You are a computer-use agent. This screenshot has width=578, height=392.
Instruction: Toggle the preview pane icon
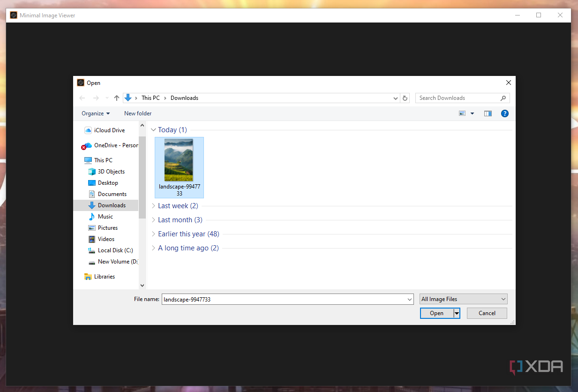(488, 113)
